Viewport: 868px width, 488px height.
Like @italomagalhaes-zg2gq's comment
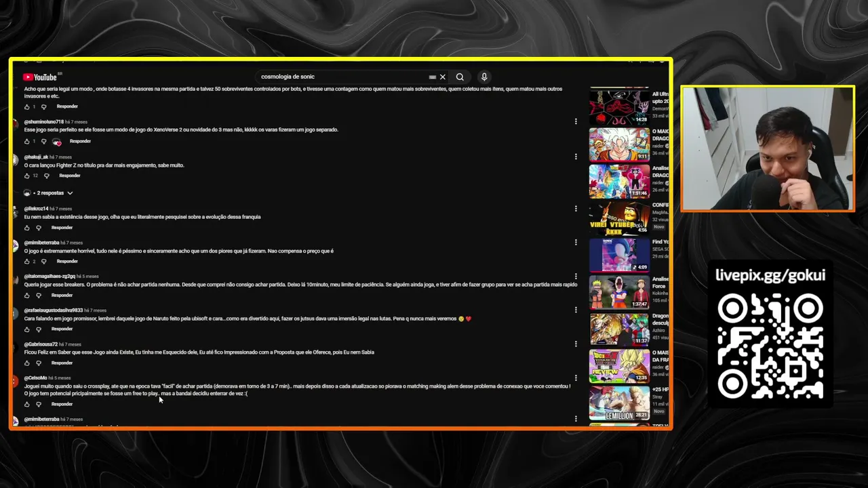(x=27, y=296)
